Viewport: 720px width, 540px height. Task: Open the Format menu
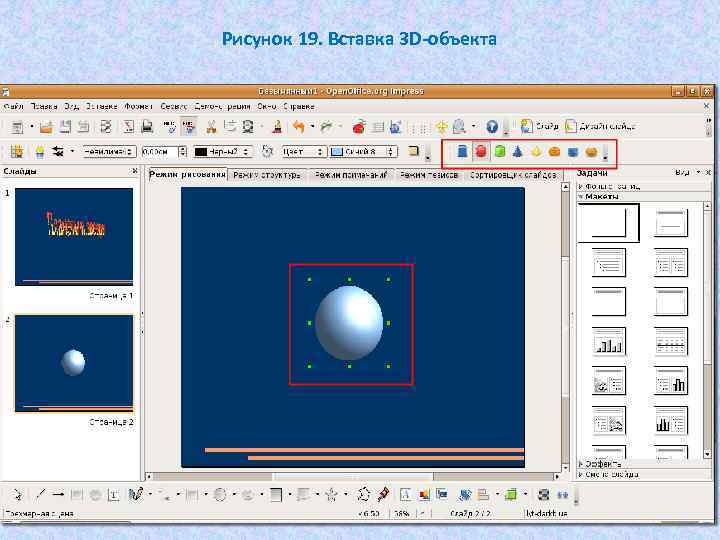[x=138, y=107]
